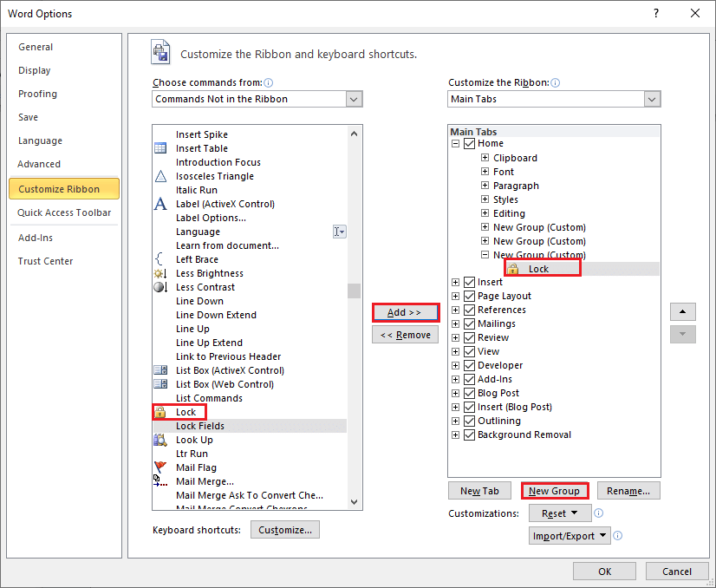Click the Mail Flag icon
The image size is (716, 588).
(x=159, y=467)
